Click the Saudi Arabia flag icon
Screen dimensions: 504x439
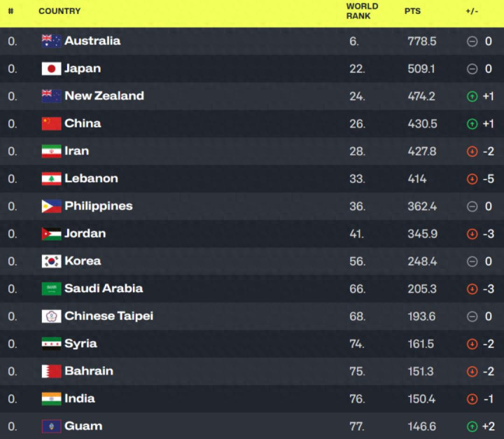[x=51, y=288]
